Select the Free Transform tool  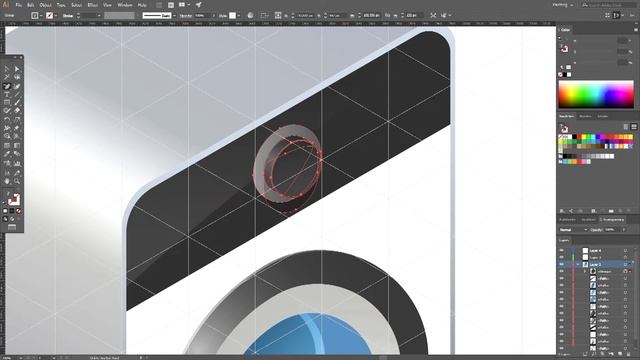pos(17,128)
